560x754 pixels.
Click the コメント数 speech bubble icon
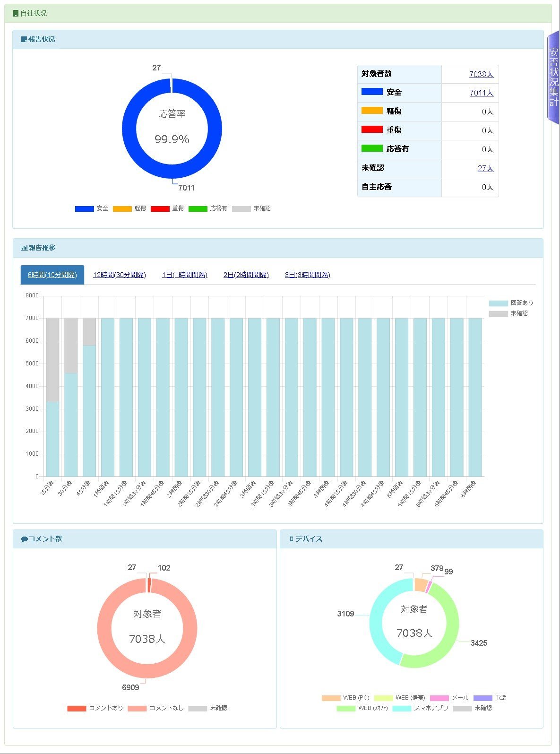pyautogui.click(x=25, y=539)
